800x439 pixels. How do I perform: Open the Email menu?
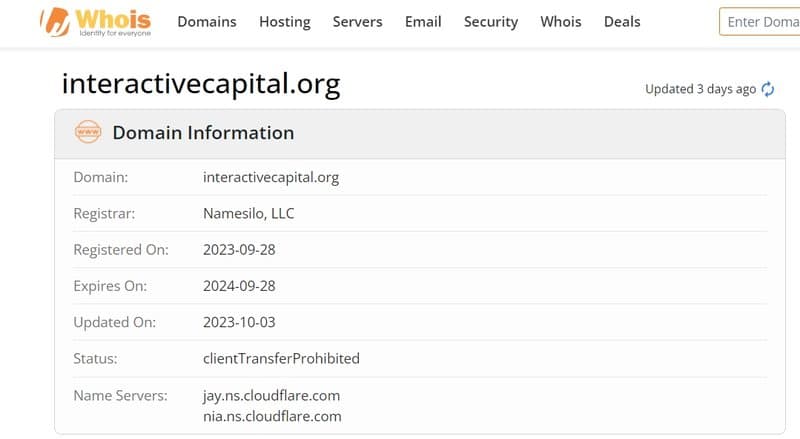click(423, 22)
